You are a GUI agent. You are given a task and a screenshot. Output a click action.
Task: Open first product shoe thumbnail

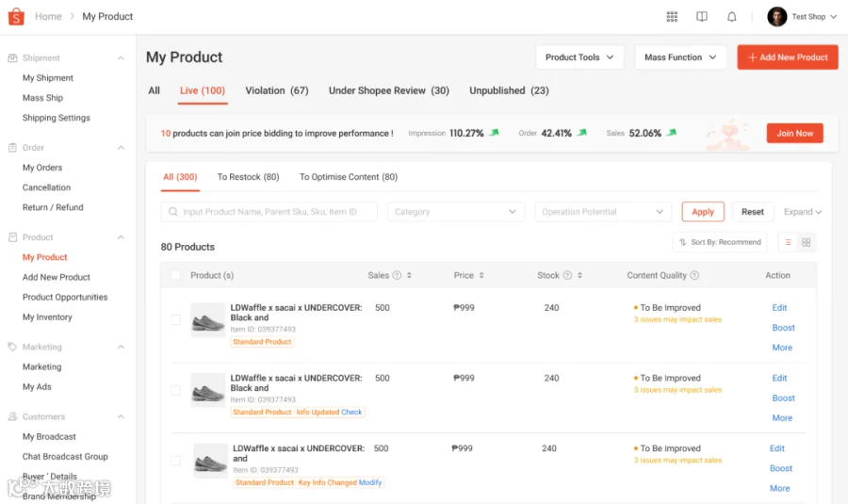coord(207,319)
